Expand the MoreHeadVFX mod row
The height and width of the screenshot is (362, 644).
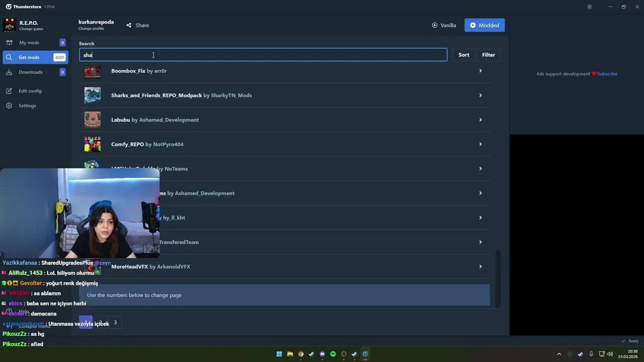coord(480,266)
